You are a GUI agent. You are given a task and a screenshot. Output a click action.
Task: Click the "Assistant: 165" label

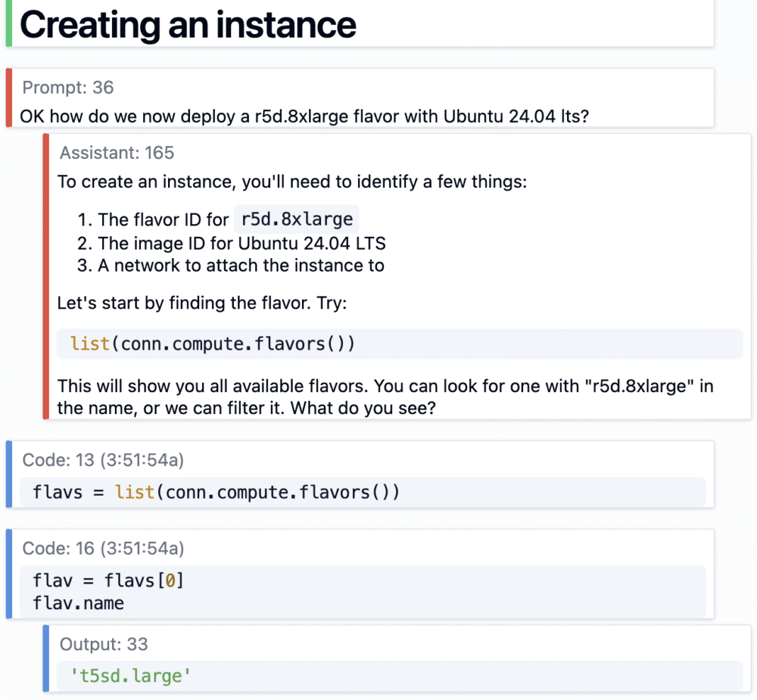click(116, 152)
